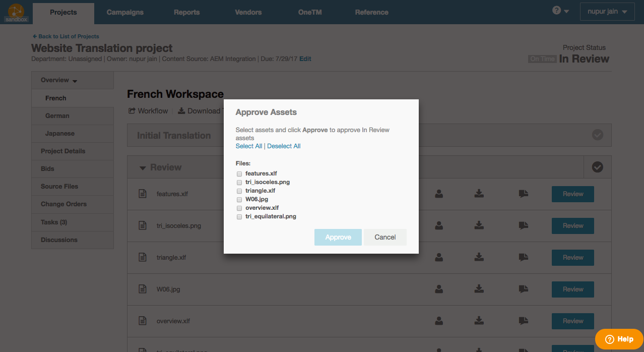Click the Review section checkmark icon
Screen dimensions: 644x352
coord(598,167)
